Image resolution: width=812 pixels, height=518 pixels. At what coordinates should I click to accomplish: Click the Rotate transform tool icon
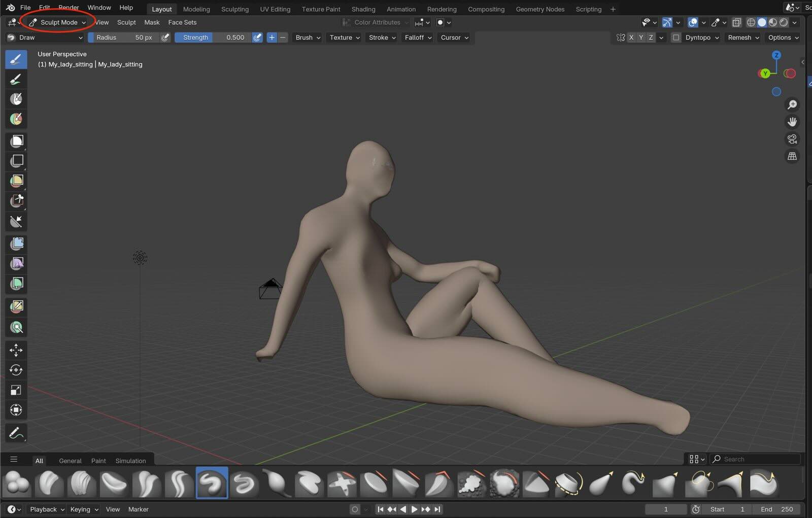pos(16,370)
